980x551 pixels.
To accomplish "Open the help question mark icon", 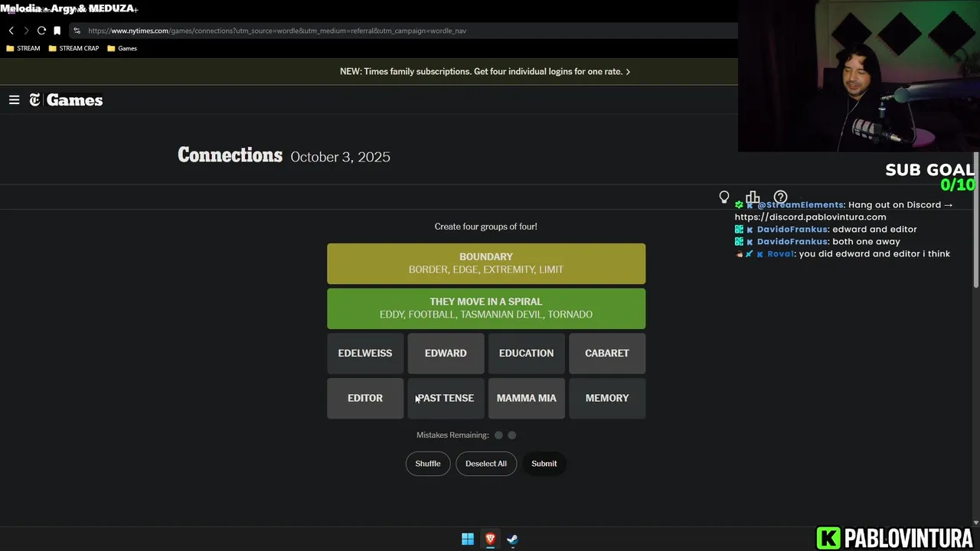I will (x=780, y=197).
